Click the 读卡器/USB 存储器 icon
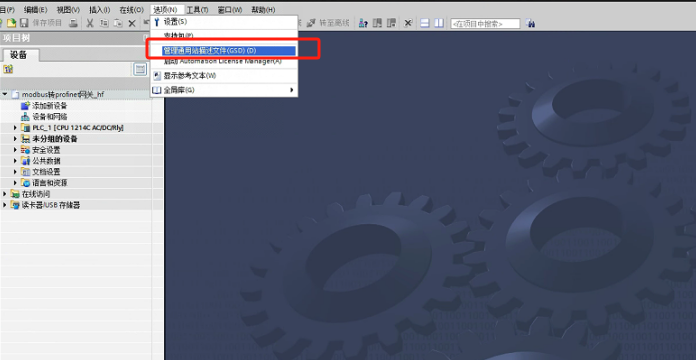696x360 pixels. (15, 205)
